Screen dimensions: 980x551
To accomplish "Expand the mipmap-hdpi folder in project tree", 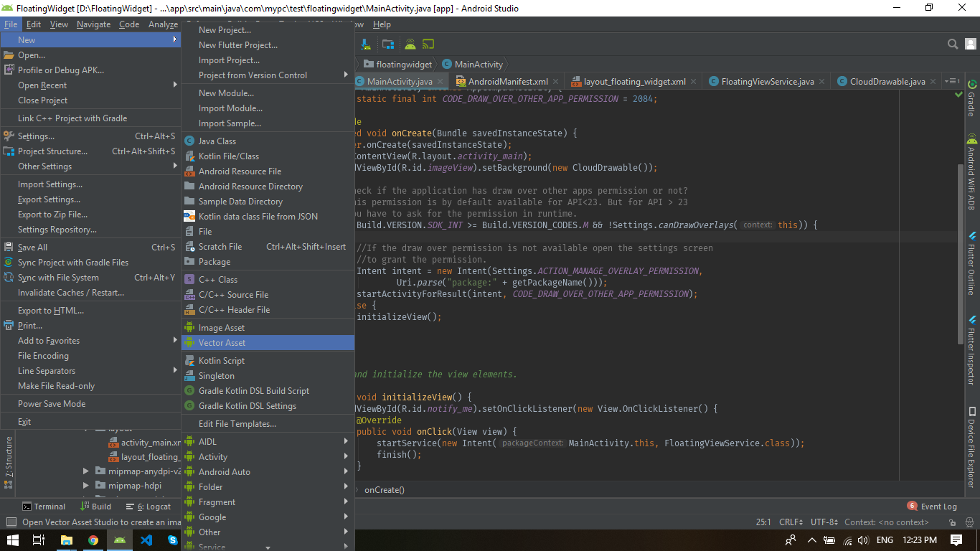I will click(86, 486).
